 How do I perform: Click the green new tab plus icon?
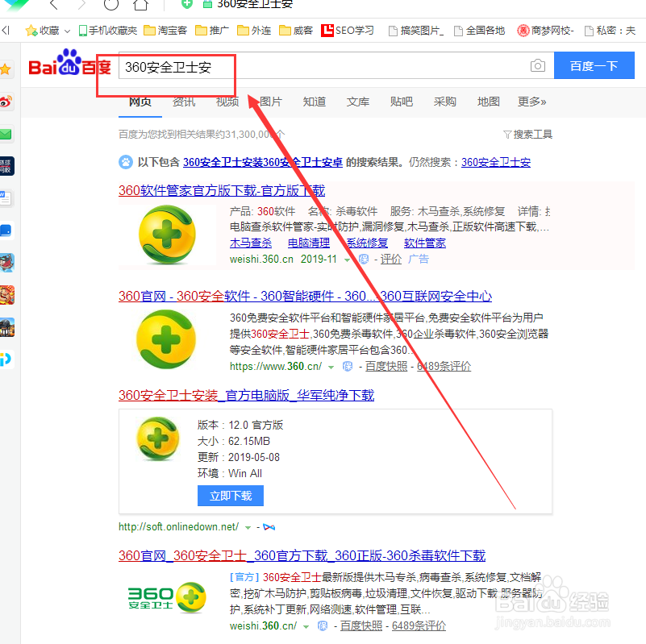(x=187, y=4)
